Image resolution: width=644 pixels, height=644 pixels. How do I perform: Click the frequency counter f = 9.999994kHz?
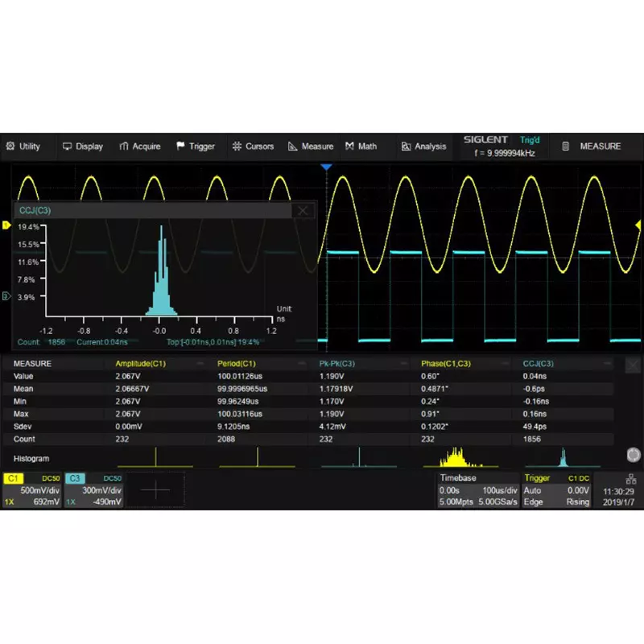pyautogui.click(x=505, y=153)
